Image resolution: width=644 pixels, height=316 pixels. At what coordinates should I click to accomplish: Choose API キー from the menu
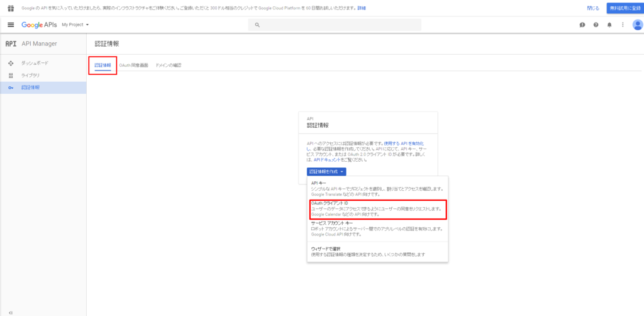click(x=377, y=188)
